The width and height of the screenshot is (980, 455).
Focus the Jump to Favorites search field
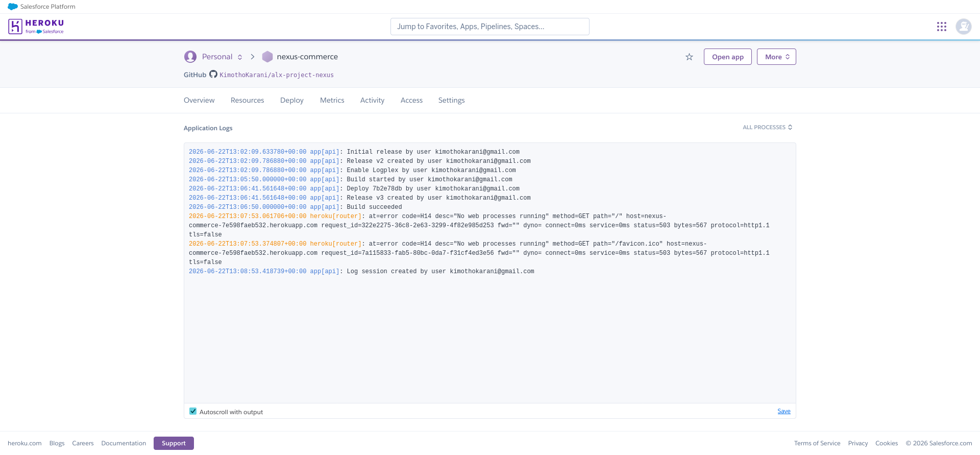coord(490,27)
